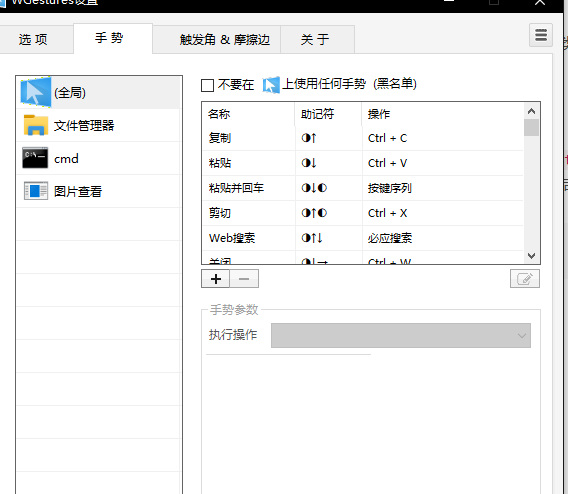The height and width of the screenshot is (494, 568).
Task: Select 文件管理器 in app list
Action: click(99, 125)
